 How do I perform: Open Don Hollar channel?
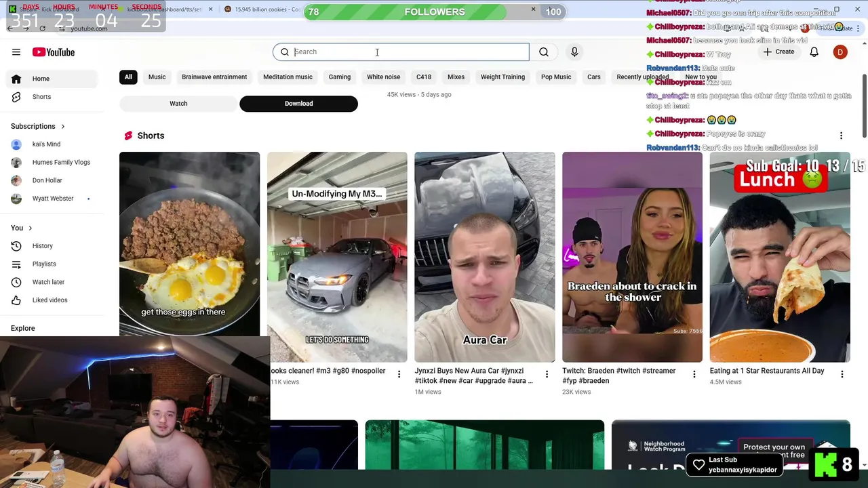[x=52, y=180]
